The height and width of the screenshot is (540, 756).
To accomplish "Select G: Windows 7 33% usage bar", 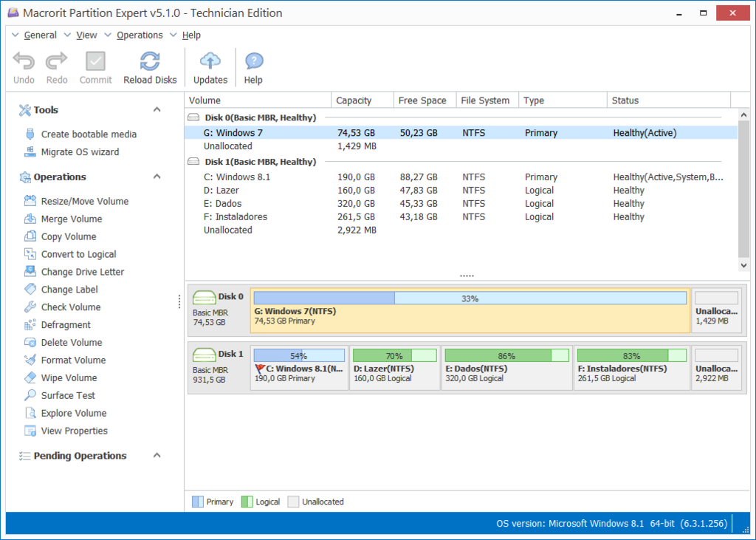I will [x=470, y=298].
